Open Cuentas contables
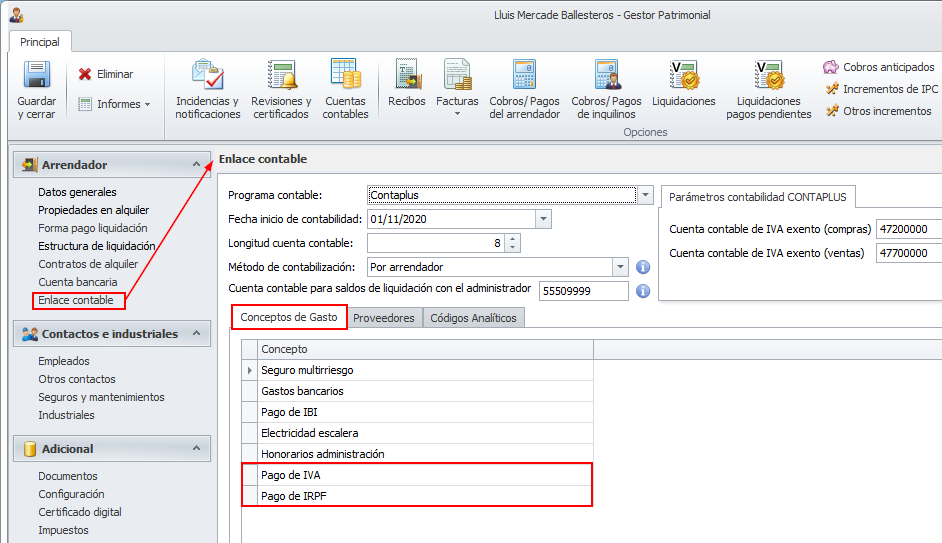The image size is (942, 543). pyautogui.click(x=345, y=89)
